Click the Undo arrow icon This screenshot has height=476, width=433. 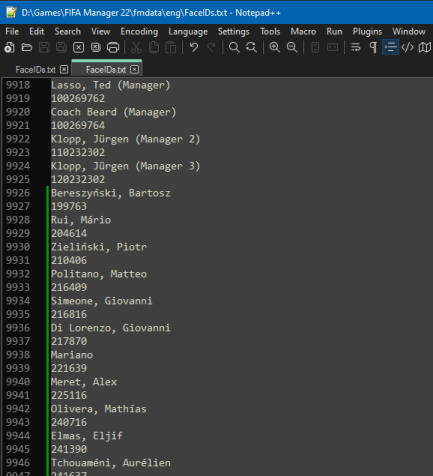coord(194,48)
